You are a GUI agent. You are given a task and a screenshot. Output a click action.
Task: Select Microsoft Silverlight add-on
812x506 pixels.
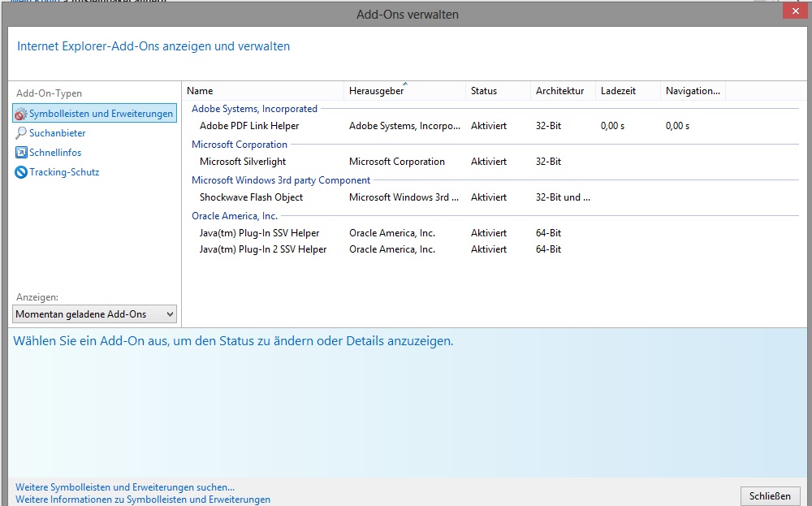242,162
